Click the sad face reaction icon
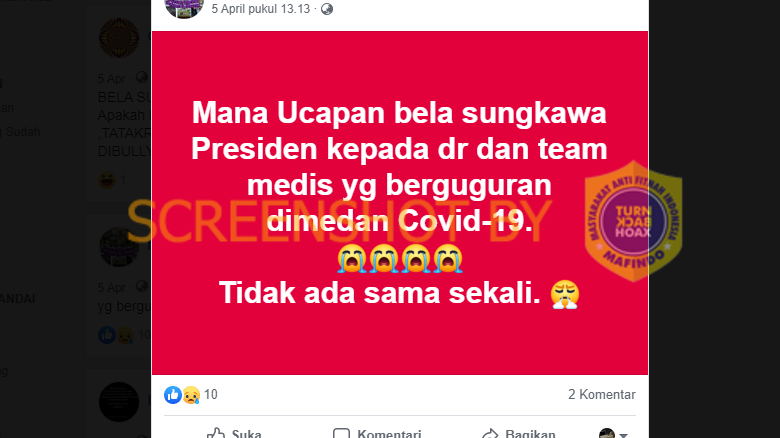780x438 pixels. tap(191, 395)
